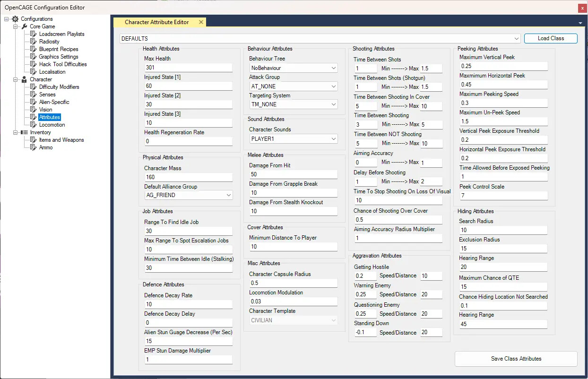
Task: Select the Character Attribute Editor tab
Action: pyautogui.click(x=156, y=22)
